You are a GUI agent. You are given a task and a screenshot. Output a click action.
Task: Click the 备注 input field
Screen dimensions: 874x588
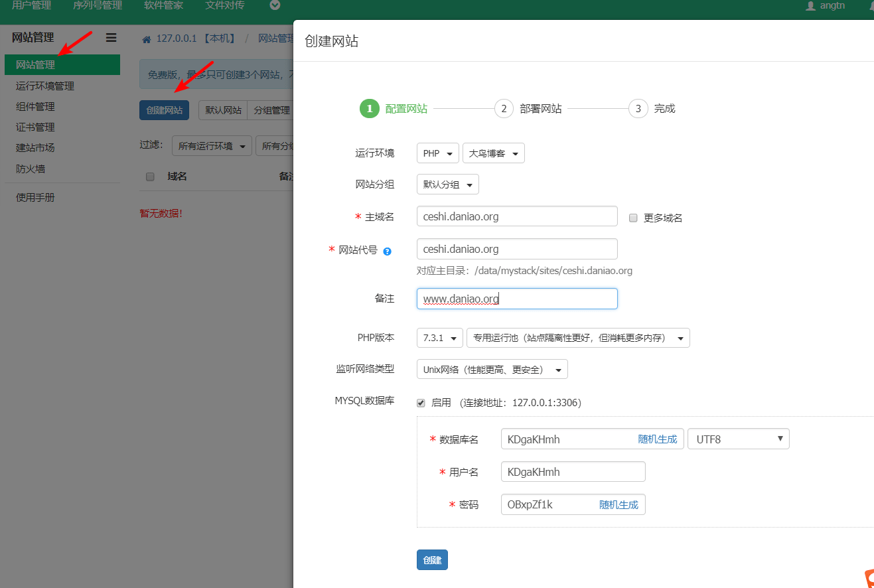[517, 299]
